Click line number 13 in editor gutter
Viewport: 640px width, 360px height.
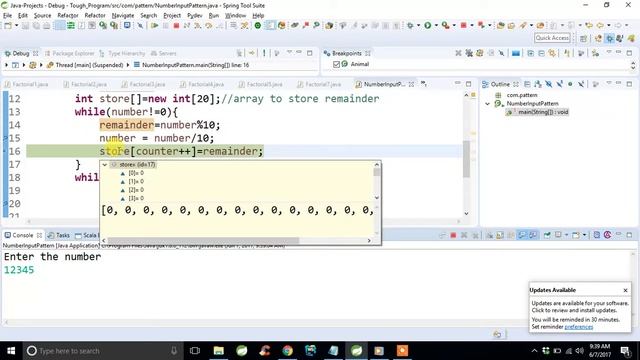14,112
